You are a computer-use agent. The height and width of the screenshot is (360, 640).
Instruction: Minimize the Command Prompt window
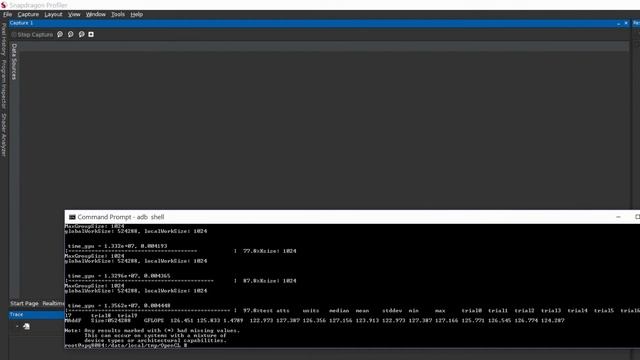coord(618,217)
